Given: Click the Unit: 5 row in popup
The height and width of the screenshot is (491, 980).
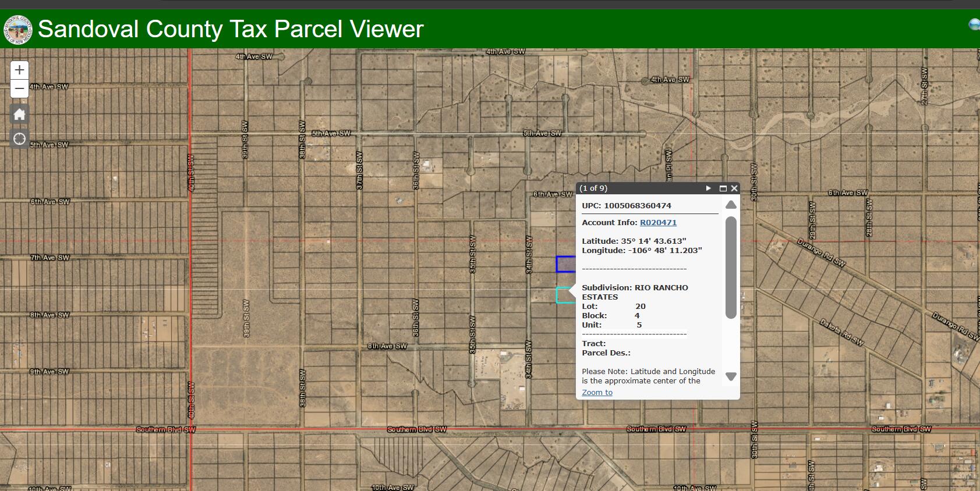Looking at the screenshot, I should [612, 325].
